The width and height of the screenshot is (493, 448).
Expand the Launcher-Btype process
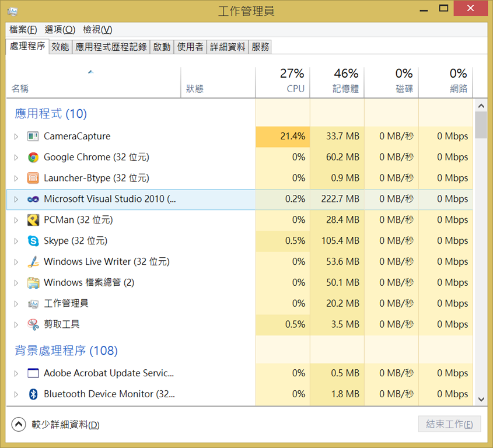[x=16, y=178]
